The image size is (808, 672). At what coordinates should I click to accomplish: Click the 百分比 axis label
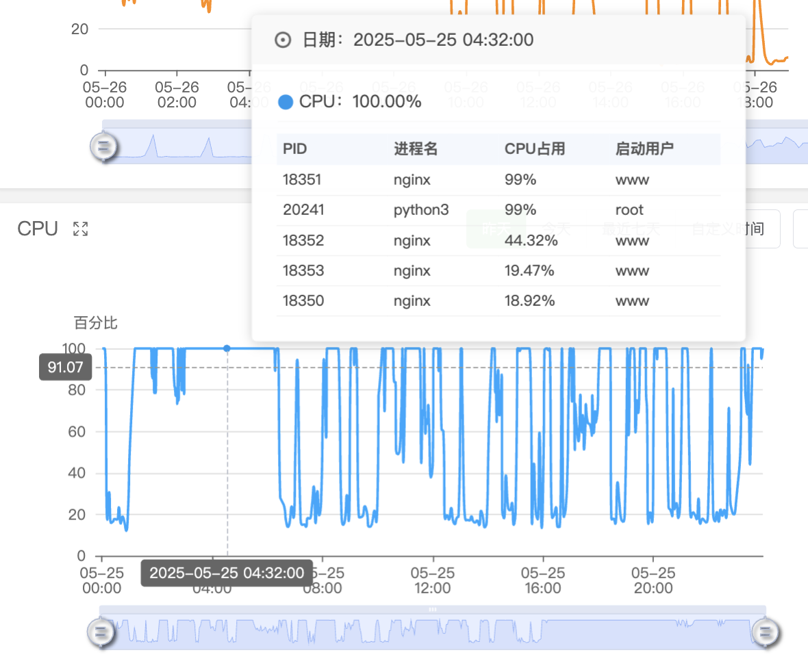[x=96, y=323]
